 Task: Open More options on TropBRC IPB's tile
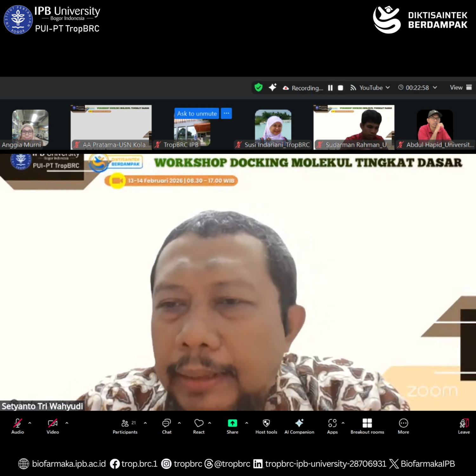click(226, 113)
